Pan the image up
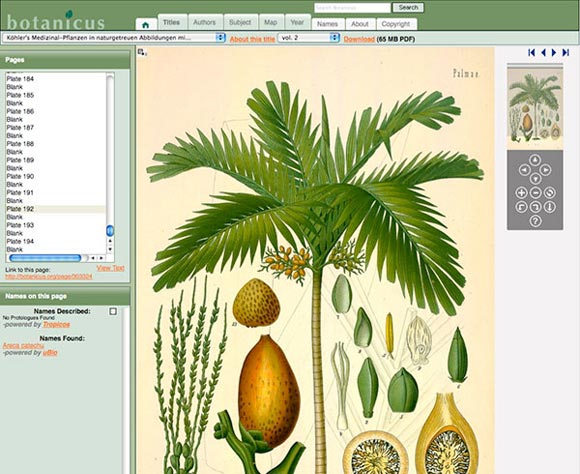Screen dimensions: 580x474 pos(535,160)
